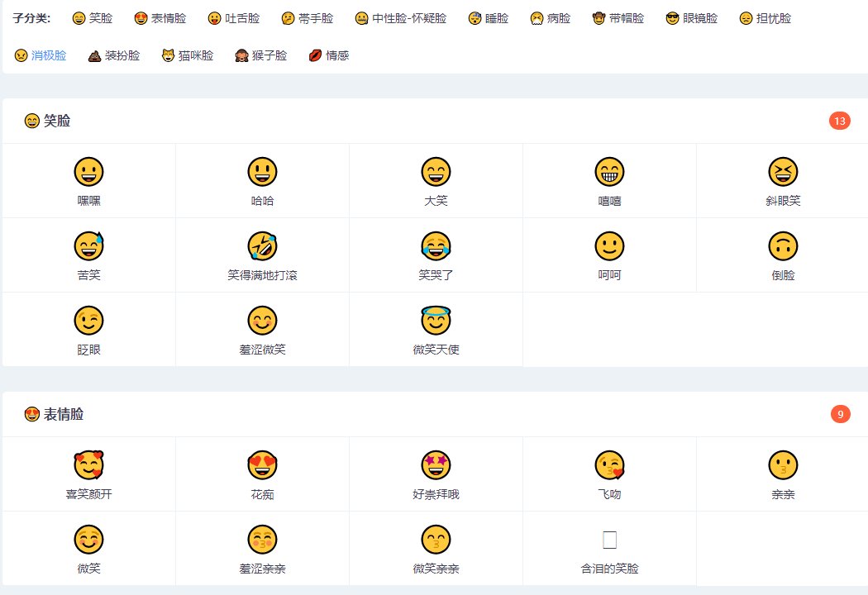The image size is (868, 595).
Task: Select the 眨眼 winking emoji
Action: click(x=89, y=320)
